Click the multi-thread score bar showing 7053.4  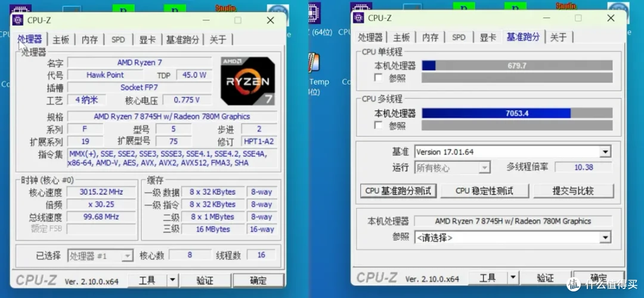517,113
